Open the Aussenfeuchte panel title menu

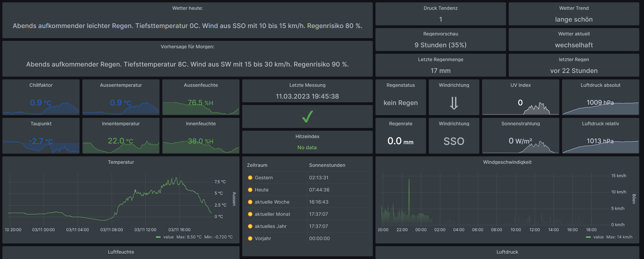201,85
